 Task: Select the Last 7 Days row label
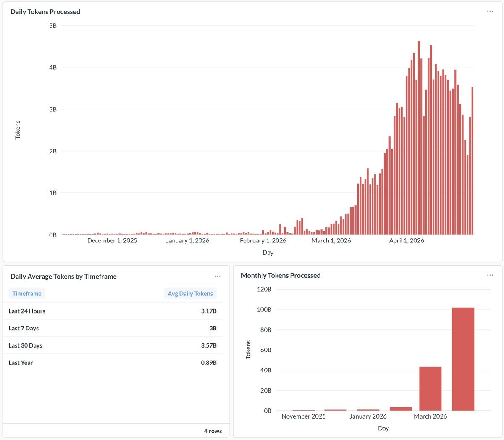pyautogui.click(x=24, y=328)
